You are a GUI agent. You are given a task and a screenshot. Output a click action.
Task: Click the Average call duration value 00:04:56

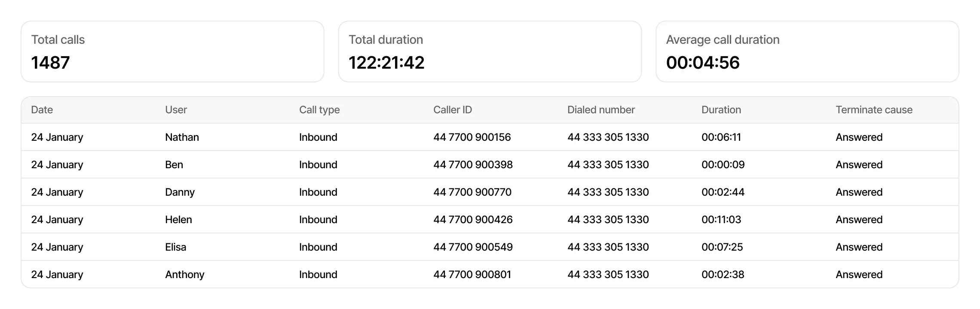coord(703,63)
